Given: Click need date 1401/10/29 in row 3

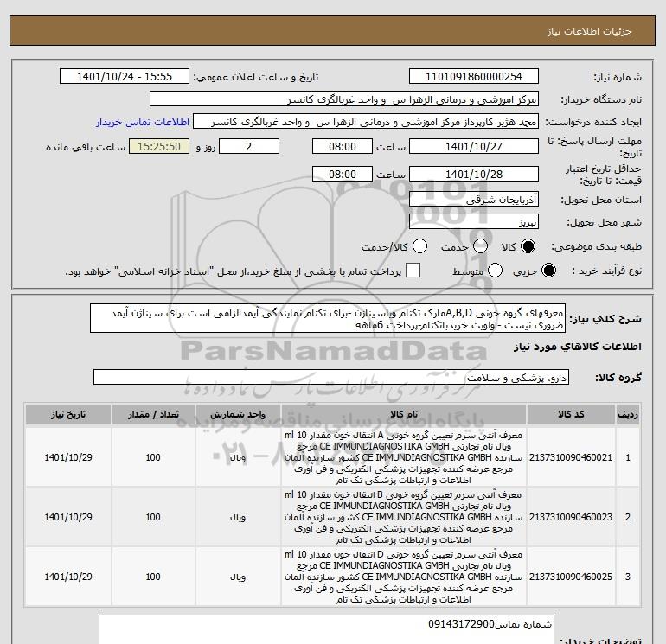Looking at the screenshot, I should (x=68, y=577).
